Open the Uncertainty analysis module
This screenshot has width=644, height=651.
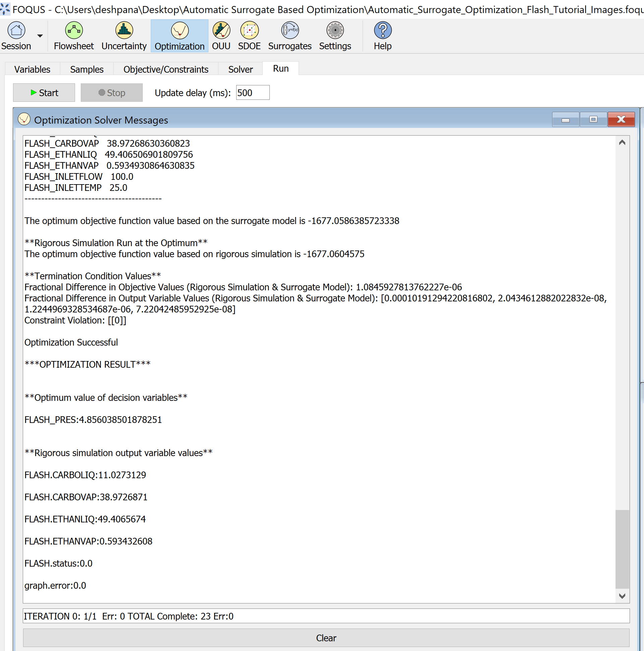(x=123, y=36)
